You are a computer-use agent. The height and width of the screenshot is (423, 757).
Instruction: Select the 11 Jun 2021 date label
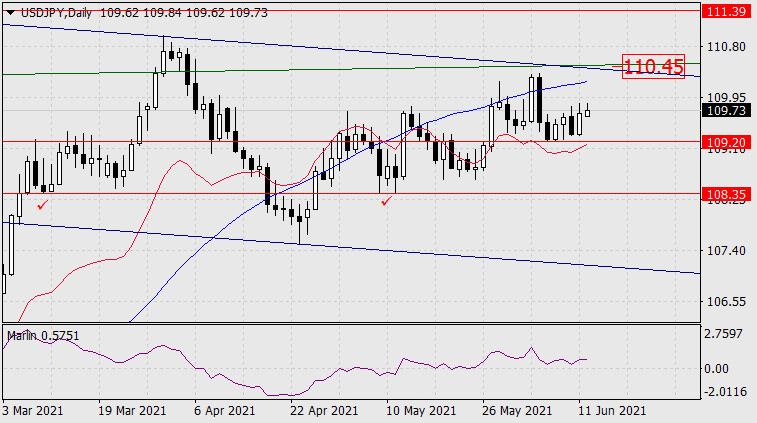point(612,411)
